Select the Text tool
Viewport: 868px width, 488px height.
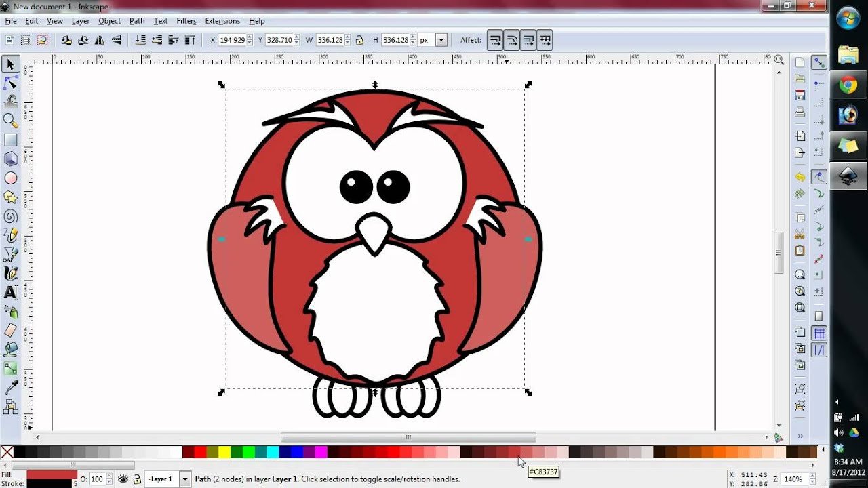point(11,293)
